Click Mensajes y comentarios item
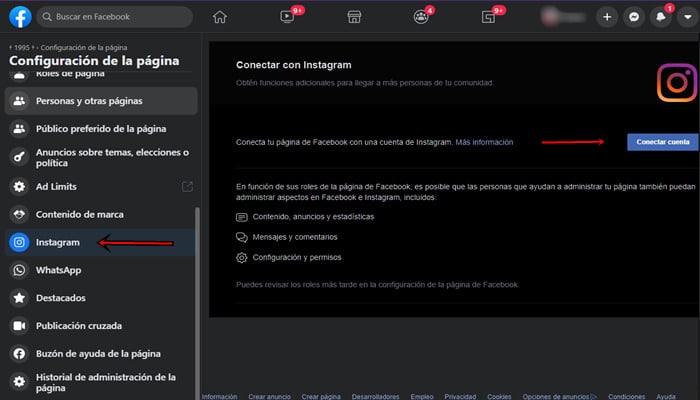This screenshot has width=700, height=400. click(287, 237)
